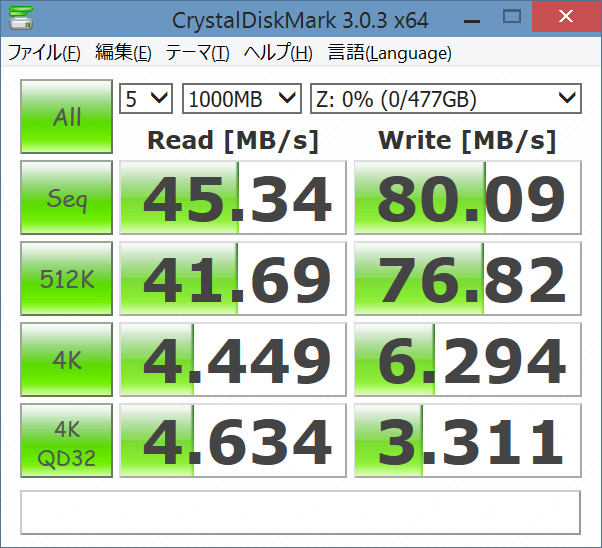This screenshot has width=602, height=548.
Task: Open the Z: drive selection dropdown
Action: coord(445,98)
